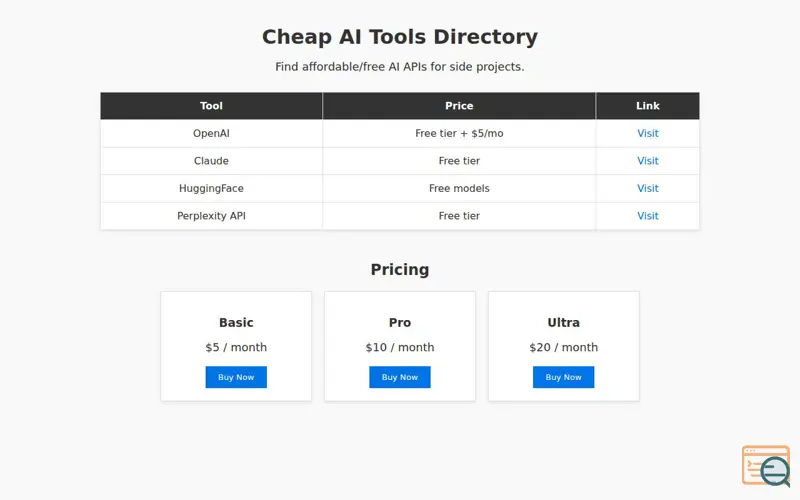Click Buy Now on the Pro plan

[400, 377]
